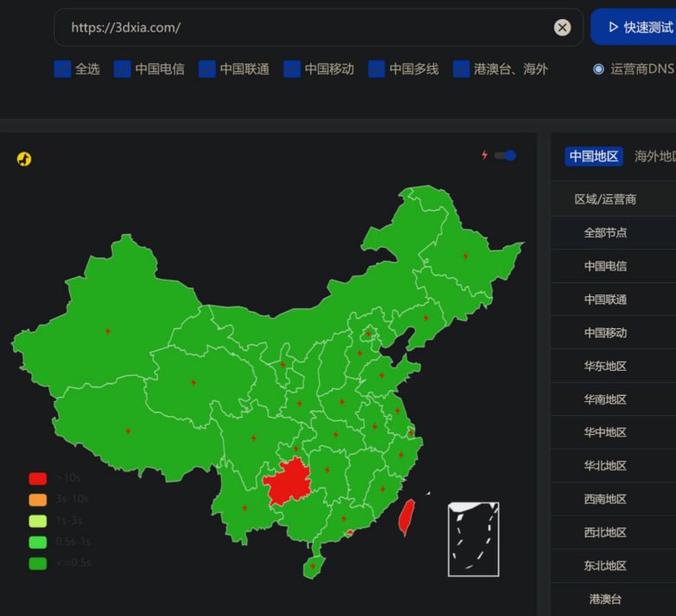Clear the URL field with the X icon
Image resolution: width=676 pixels, height=616 pixels.
(x=562, y=28)
